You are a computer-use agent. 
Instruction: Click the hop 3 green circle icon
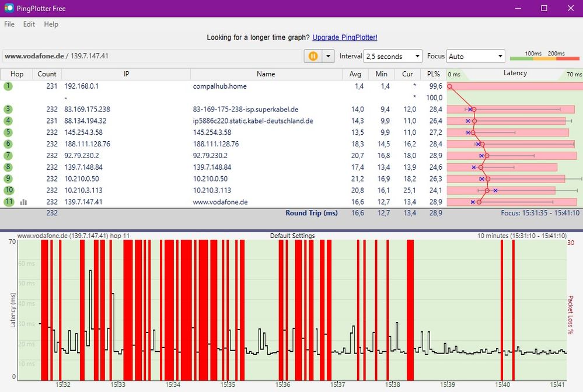(x=8, y=109)
